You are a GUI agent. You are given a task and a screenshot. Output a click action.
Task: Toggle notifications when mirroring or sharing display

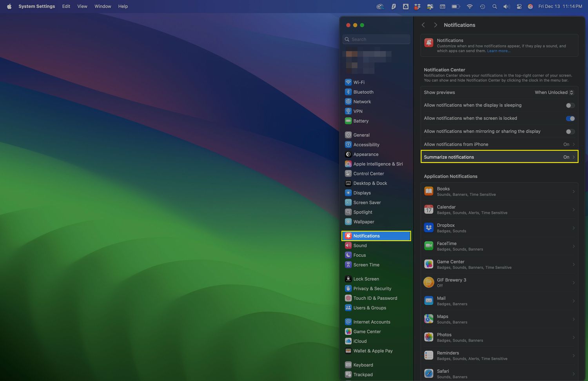pos(570,131)
